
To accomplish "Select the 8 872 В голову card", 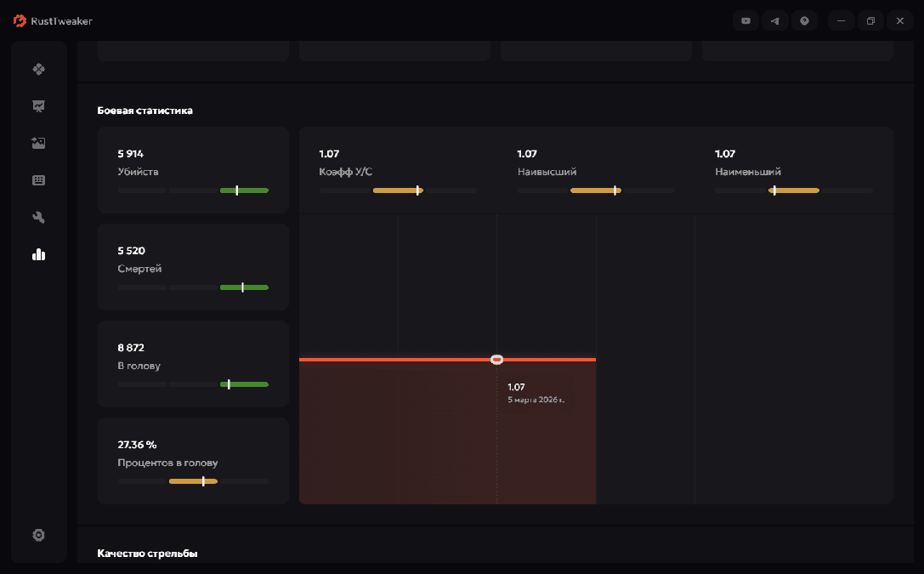I will pyautogui.click(x=193, y=364).
